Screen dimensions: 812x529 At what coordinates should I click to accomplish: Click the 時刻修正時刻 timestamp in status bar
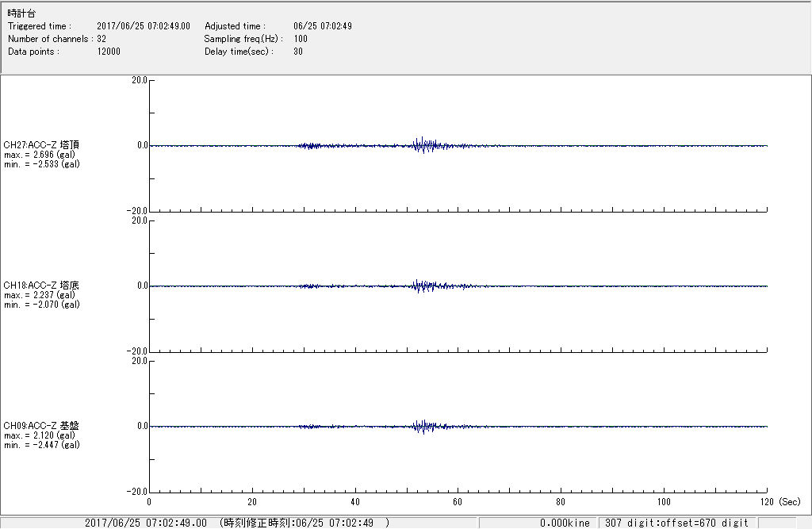point(305,523)
